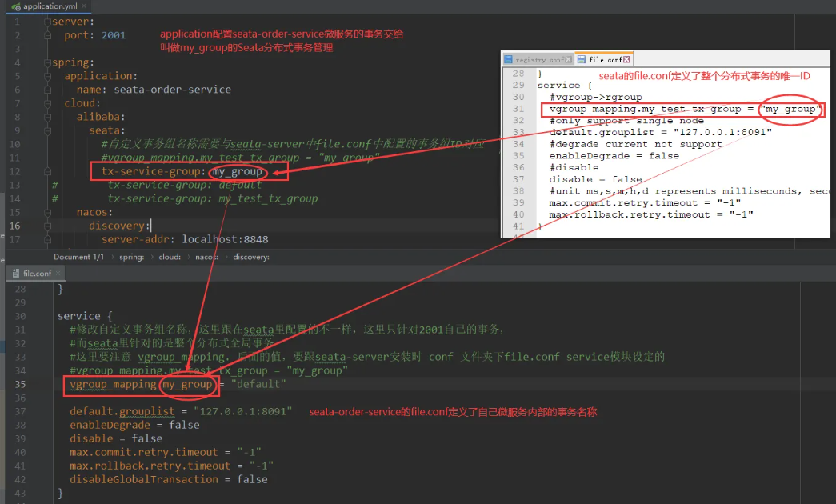Click the 'vgroup_mapping.my_group = "default"' line
836x504 pixels.
(x=178, y=384)
